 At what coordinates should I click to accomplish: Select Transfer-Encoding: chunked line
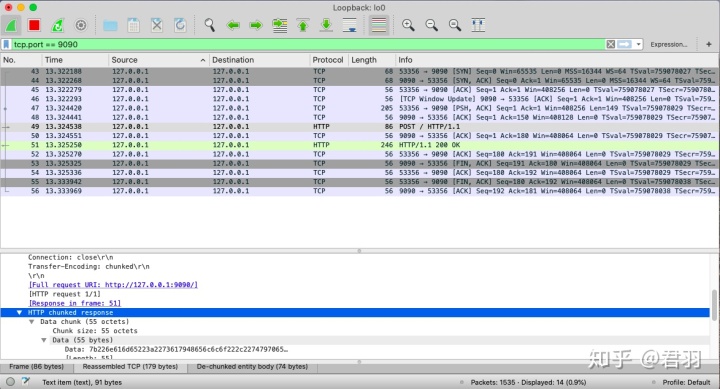[x=89, y=266]
